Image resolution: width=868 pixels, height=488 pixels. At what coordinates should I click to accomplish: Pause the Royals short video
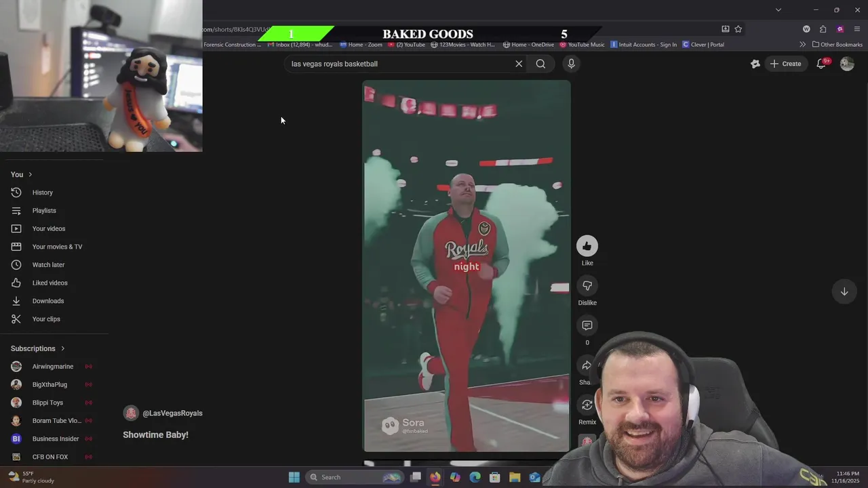(x=467, y=266)
